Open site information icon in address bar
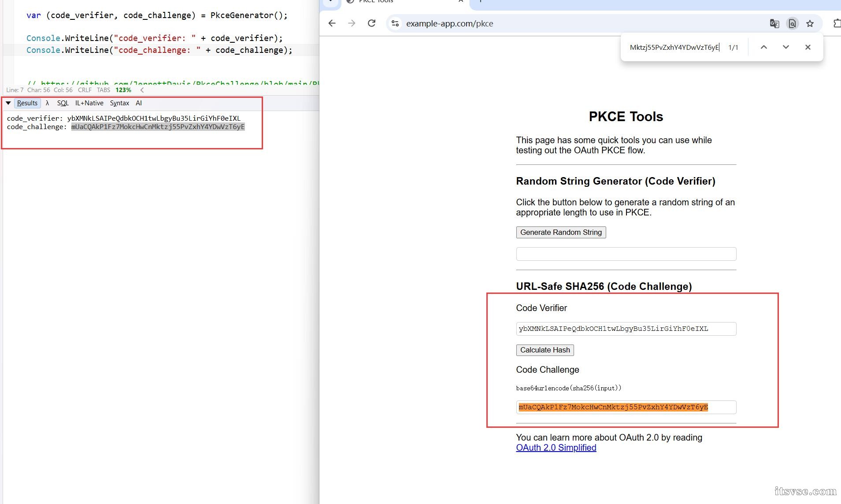The image size is (841, 504). click(395, 23)
